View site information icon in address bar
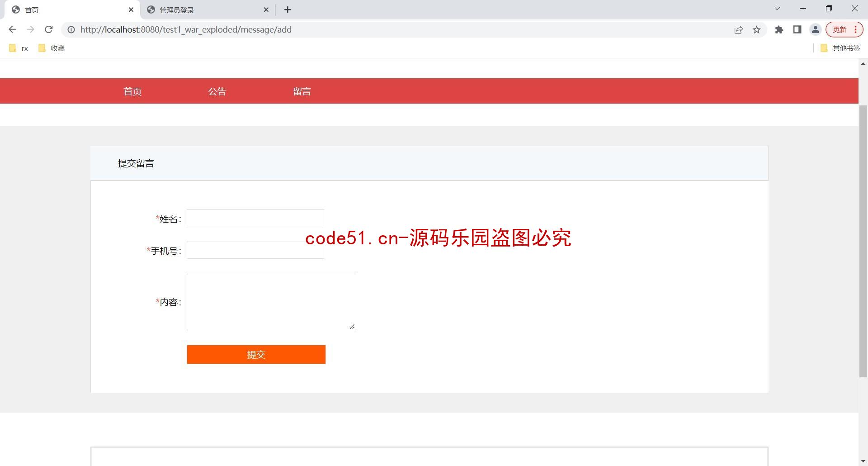The height and width of the screenshot is (466, 868). click(x=71, y=29)
